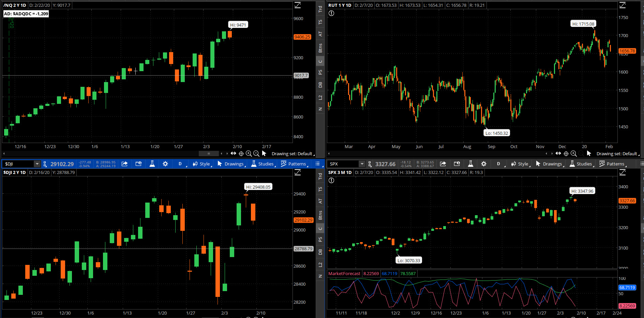
Task: Open the Studies menu in the $DJI toolbar
Action: coord(263,164)
